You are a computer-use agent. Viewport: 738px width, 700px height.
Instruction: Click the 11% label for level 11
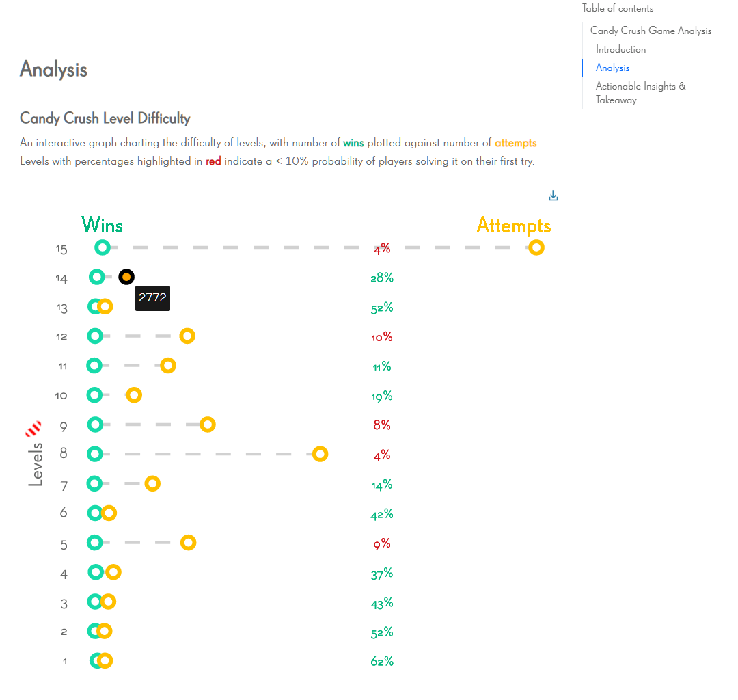pos(382,366)
